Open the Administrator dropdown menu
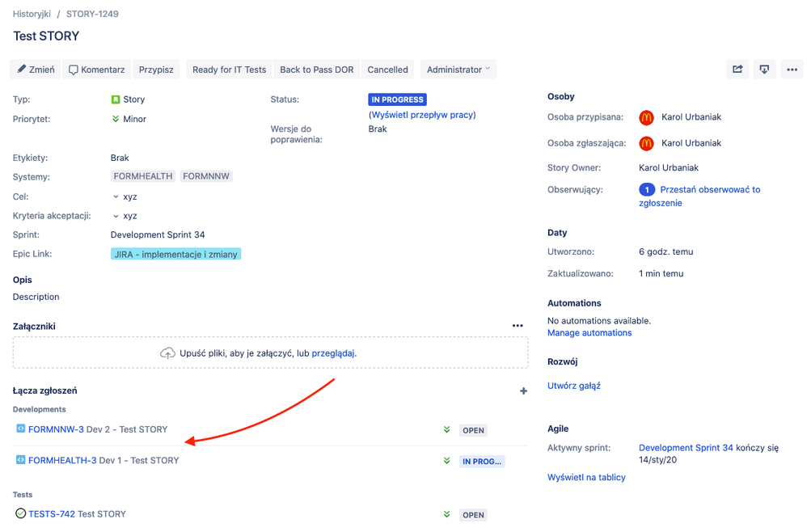The image size is (807, 532). pyautogui.click(x=458, y=70)
